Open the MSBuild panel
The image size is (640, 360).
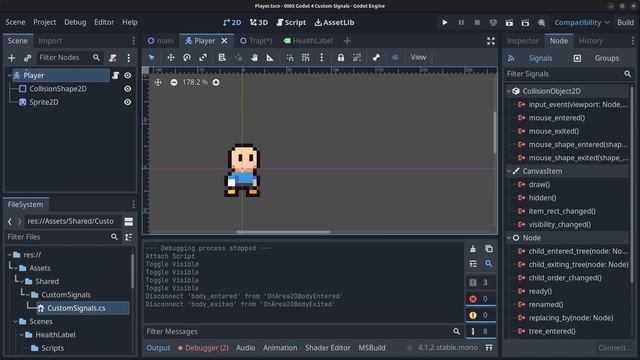pyautogui.click(x=372, y=348)
